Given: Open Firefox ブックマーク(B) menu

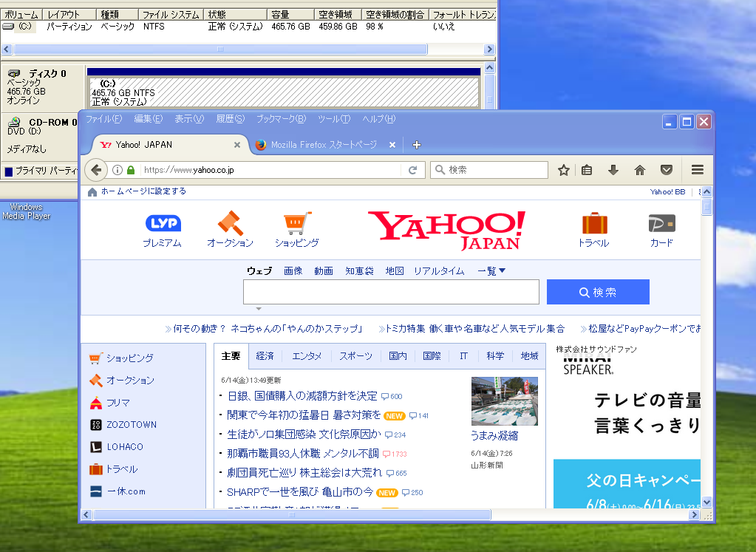Looking at the screenshot, I should (x=281, y=118).
